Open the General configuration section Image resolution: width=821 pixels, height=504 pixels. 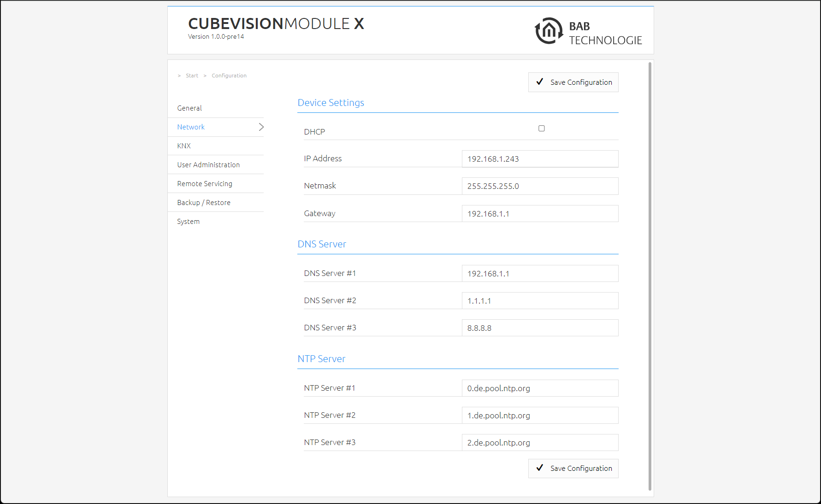(x=189, y=108)
